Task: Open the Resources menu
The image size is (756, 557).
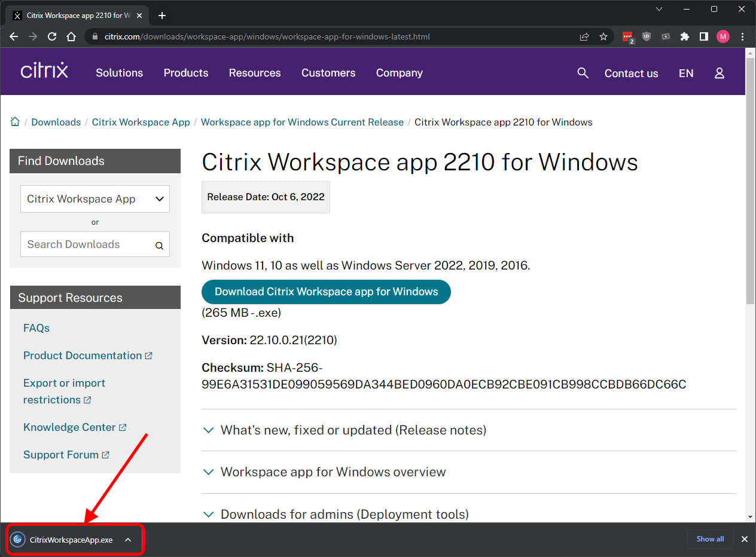Action: (255, 73)
